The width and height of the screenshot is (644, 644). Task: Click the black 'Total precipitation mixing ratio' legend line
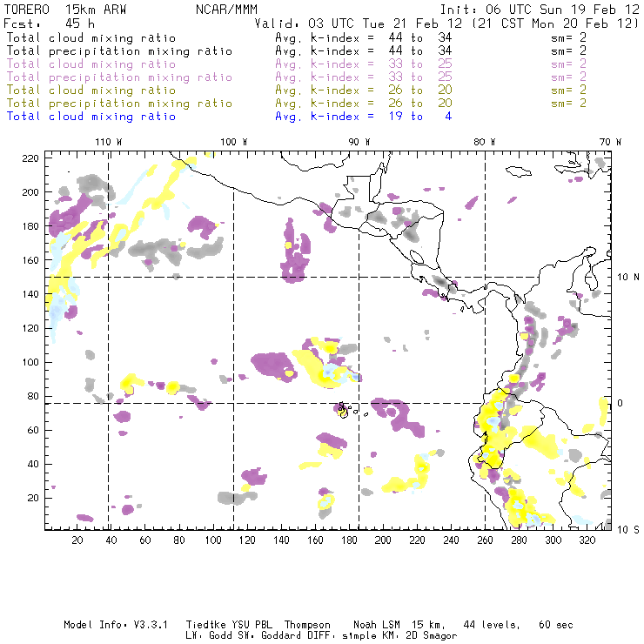[x=119, y=51]
